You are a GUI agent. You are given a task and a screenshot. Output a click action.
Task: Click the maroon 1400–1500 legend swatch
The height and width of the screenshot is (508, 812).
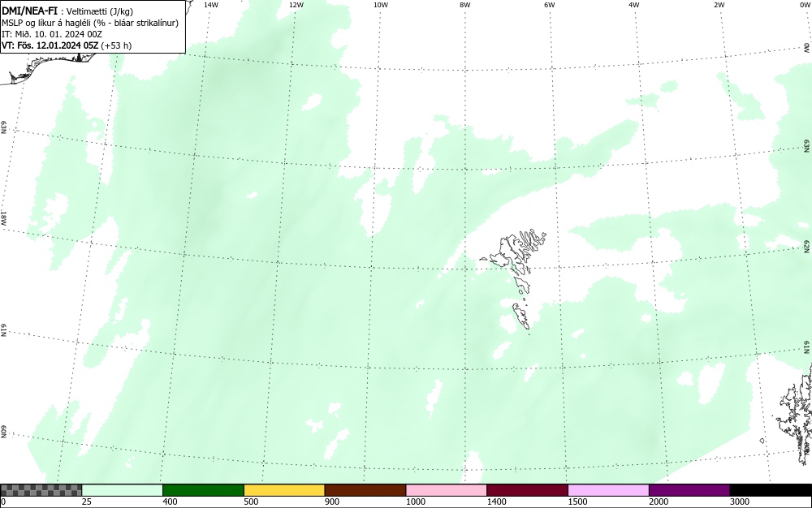[x=527, y=490]
